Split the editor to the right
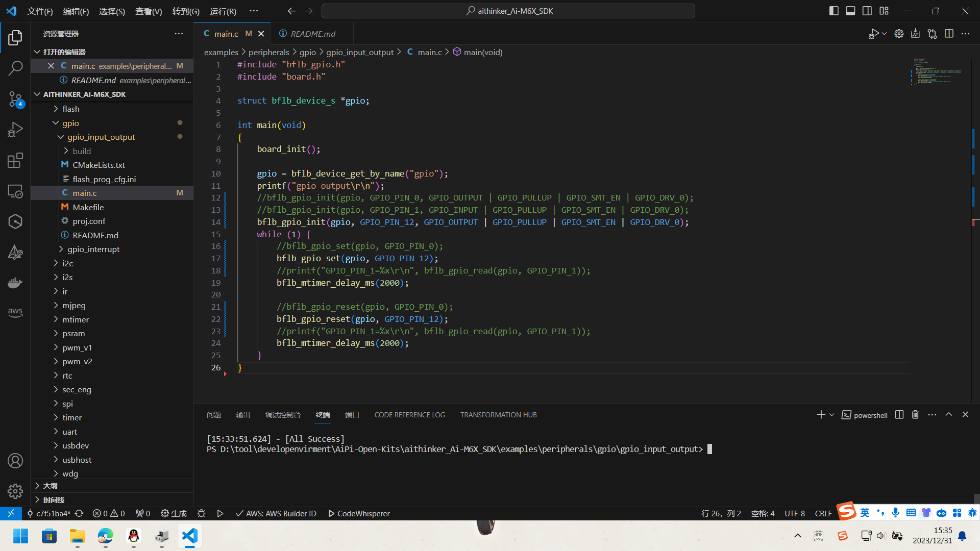 click(949, 34)
